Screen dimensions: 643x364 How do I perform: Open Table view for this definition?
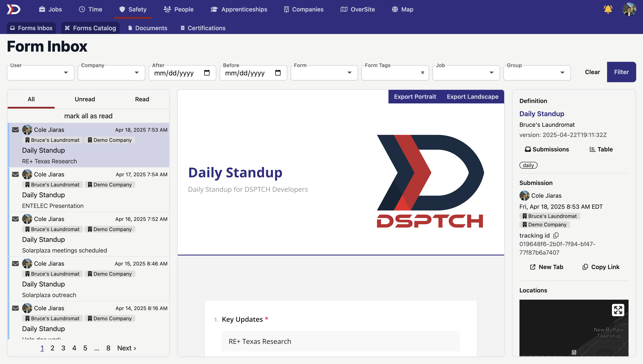coord(601,149)
